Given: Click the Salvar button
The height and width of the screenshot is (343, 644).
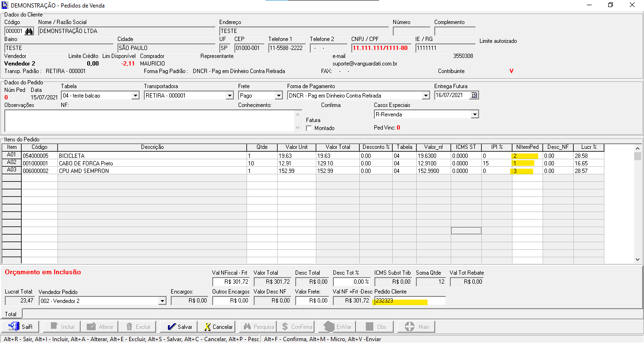Looking at the screenshot, I should pos(180,327).
